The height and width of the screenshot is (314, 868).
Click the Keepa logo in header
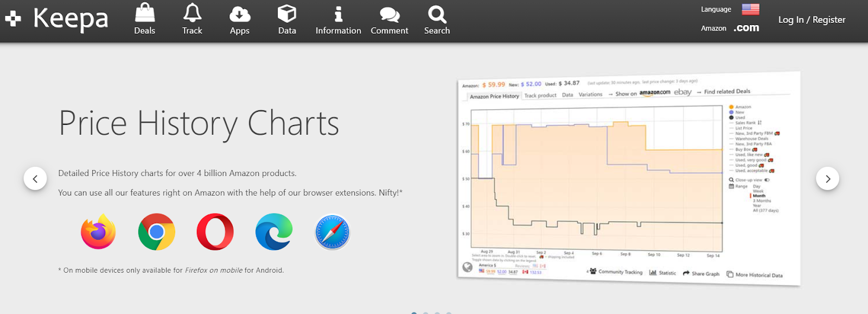pos(57,20)
